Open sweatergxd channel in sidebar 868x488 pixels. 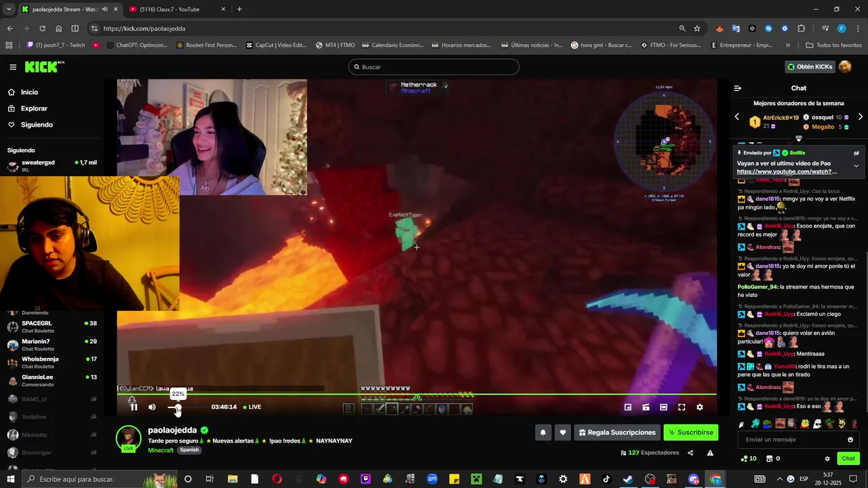[52, 165]
